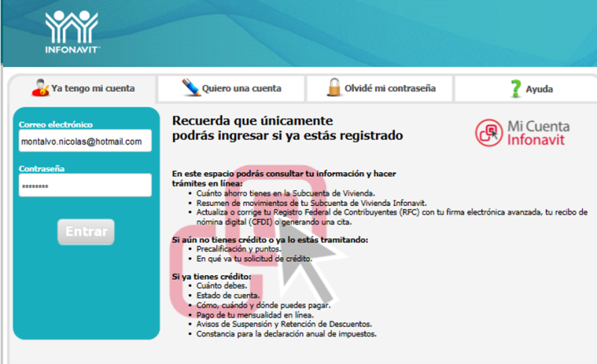Click the Correo electrónico label
This screenshot has height=364, width=597.
55,125
